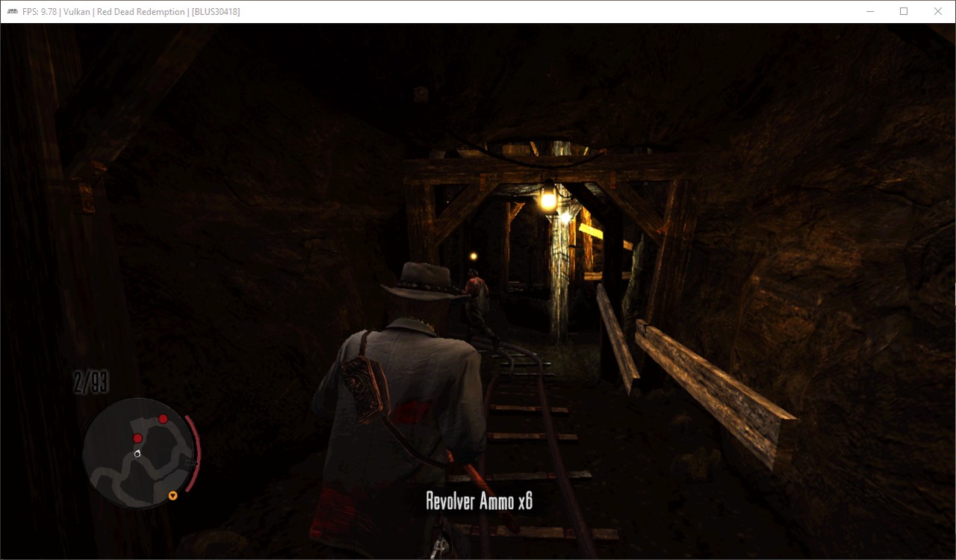
Task: Click the "Revolver Ammo x6" pickup notification
Action: 479,501
